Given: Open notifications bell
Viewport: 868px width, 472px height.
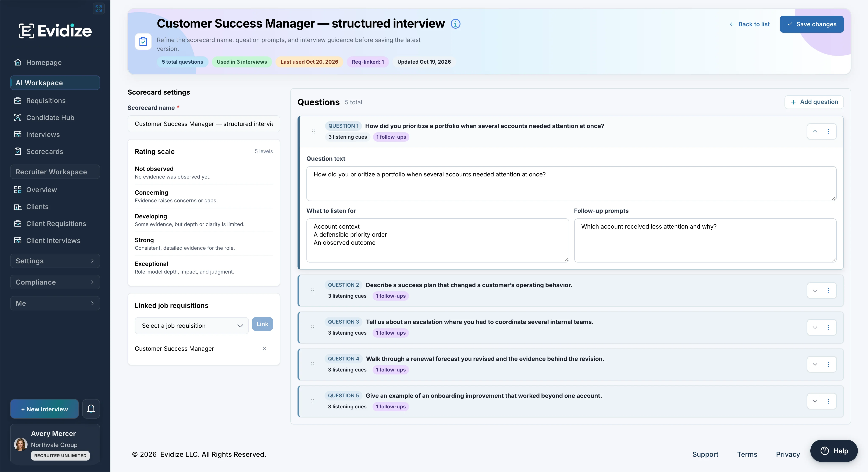Looking at the screenshot, I should click(x=91, y=409).
